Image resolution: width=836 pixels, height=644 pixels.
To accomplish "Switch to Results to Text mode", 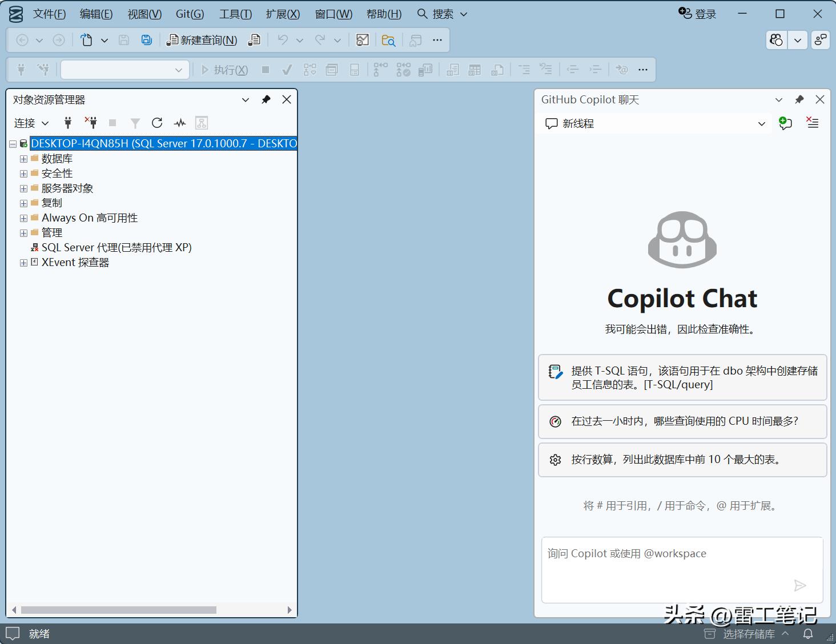I will coord(453,70).
